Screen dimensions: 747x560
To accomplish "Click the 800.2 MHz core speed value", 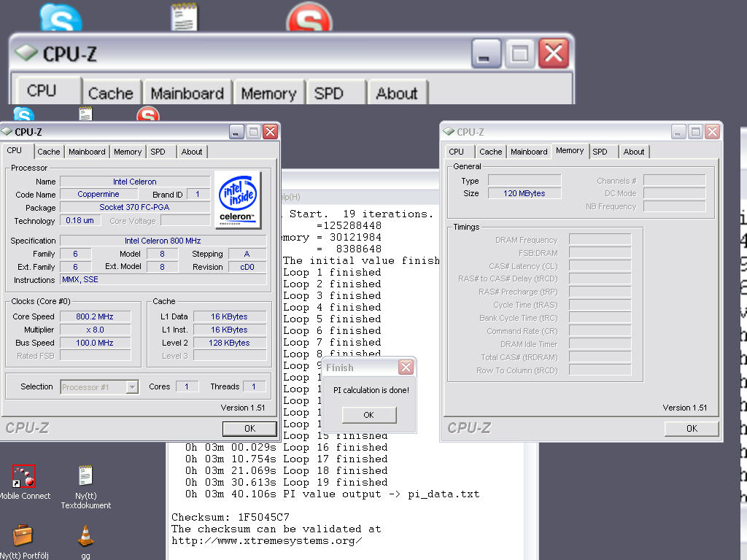I will click(95, 316).
